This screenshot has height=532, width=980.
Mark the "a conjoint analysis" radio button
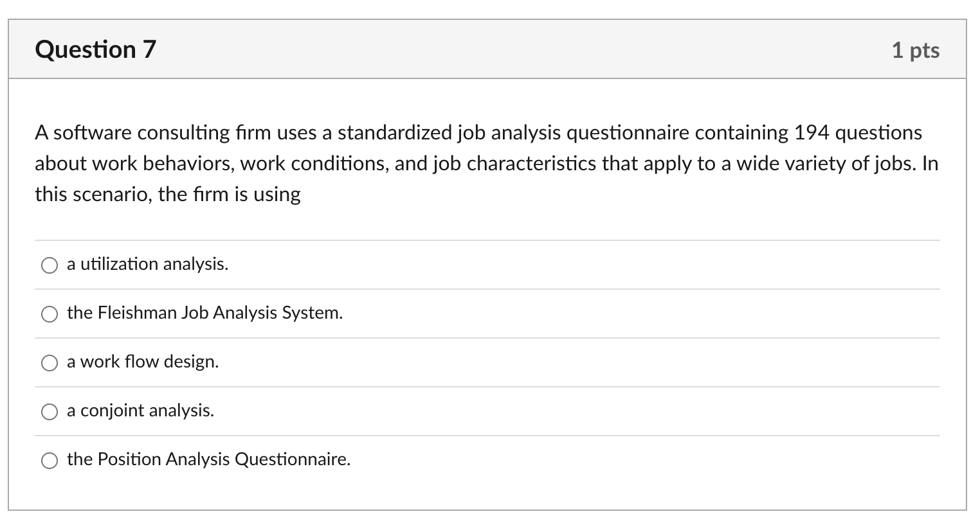coord(50,411)
